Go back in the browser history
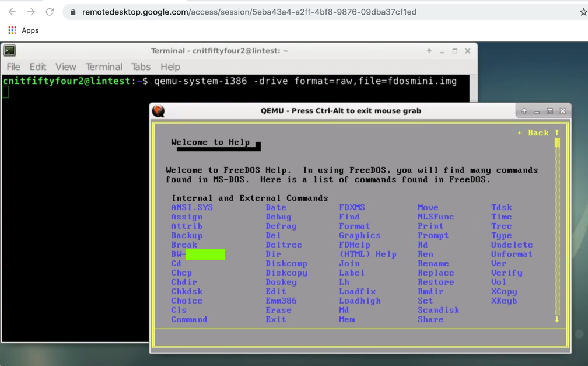The width and height of the screenshot is (588, 366). (x=12, y=12)
